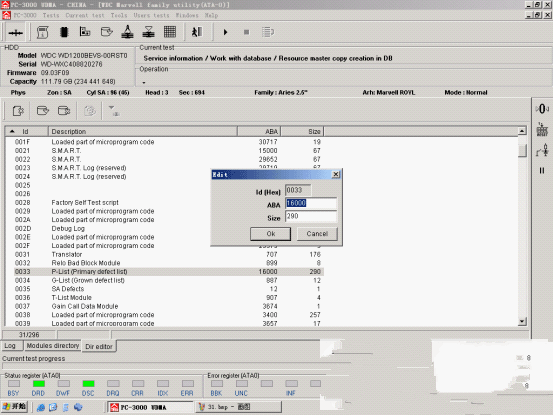The height and width of the screenshot is (415, 553).
Task: Switch to the Modules directory tab
Action: (53, 346)
